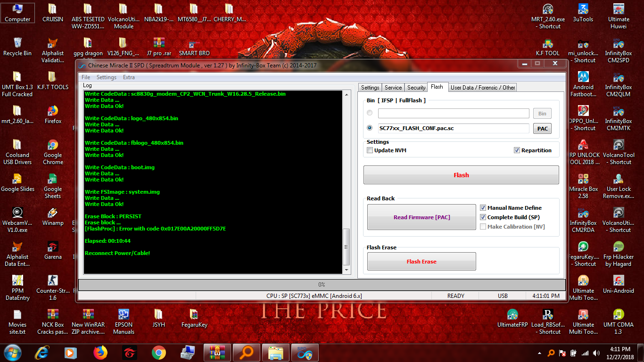The image size is (644, 362).
Task: Switch to User Data / Forensic / Other tab
Action: pyautogui.click(x=483, y=88)
